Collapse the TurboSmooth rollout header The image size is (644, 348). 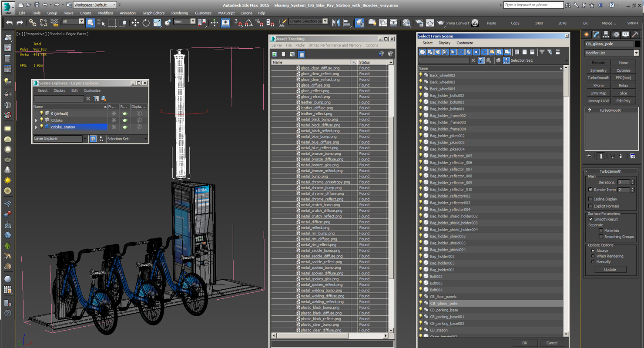point(611,171)
